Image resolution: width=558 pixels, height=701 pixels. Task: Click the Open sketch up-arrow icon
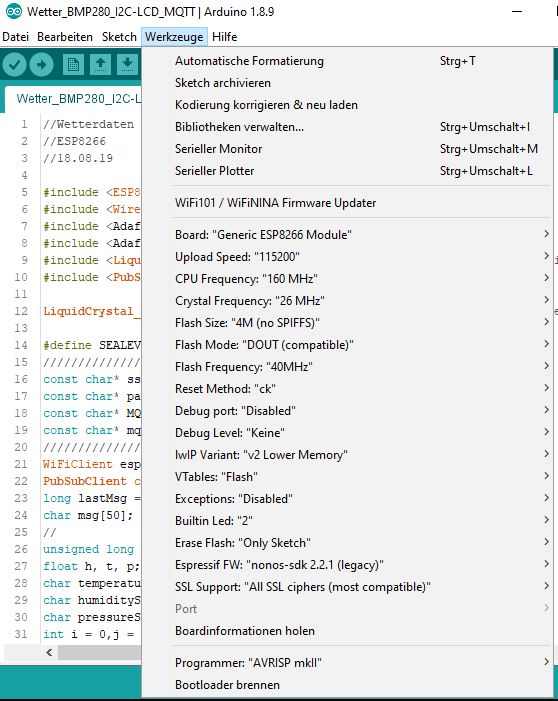point(100,64)
